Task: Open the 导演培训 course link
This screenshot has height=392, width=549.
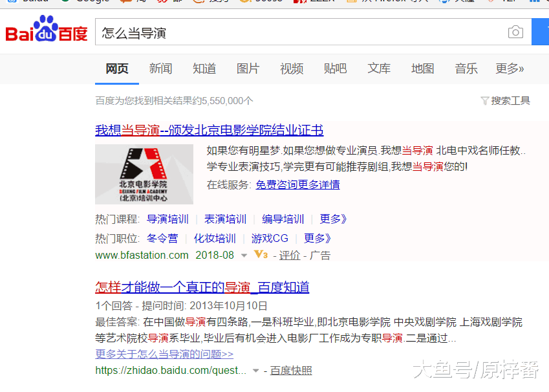Action: 167,219
